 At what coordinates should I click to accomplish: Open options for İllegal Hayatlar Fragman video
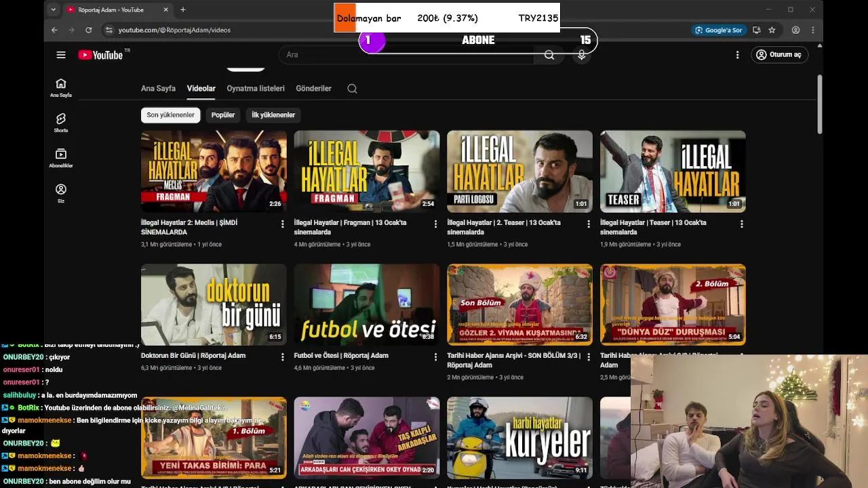pos(435,224)
